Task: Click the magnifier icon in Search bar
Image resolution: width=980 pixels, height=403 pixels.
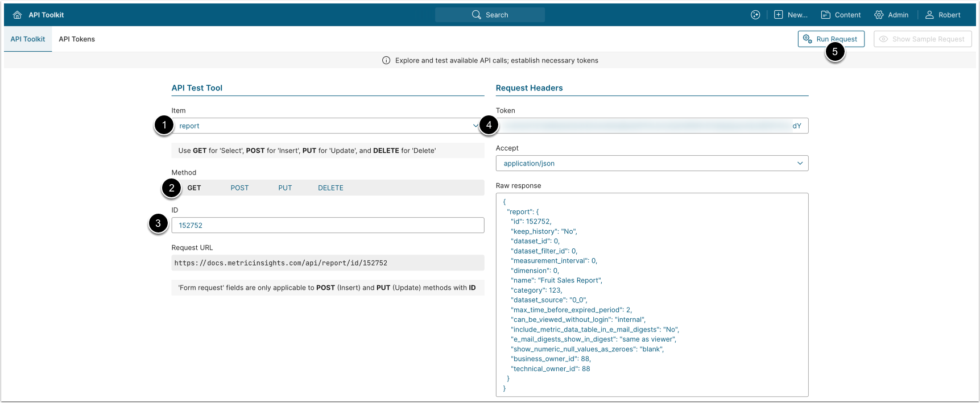Action: [476, 15]
